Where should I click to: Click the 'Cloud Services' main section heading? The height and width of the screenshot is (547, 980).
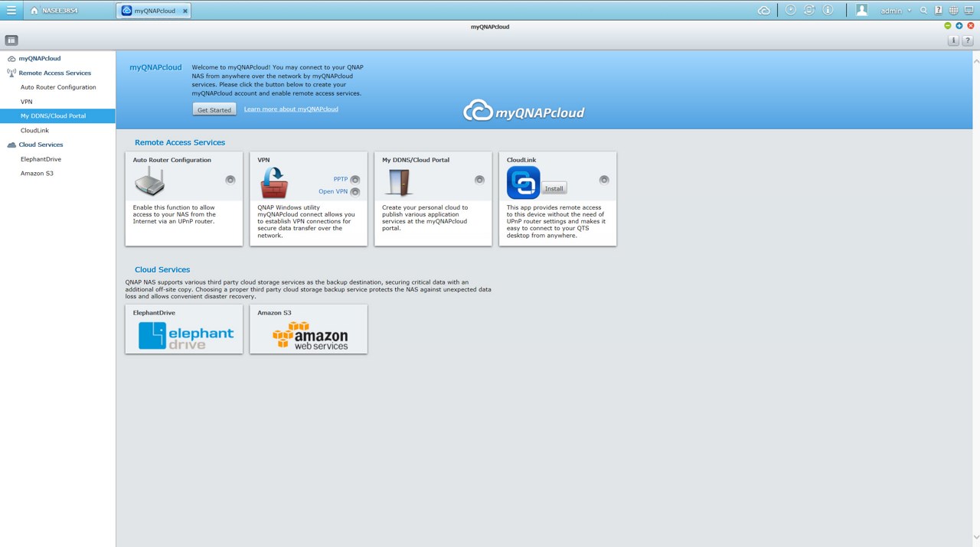pyautogui.click(x=162, y=269)
